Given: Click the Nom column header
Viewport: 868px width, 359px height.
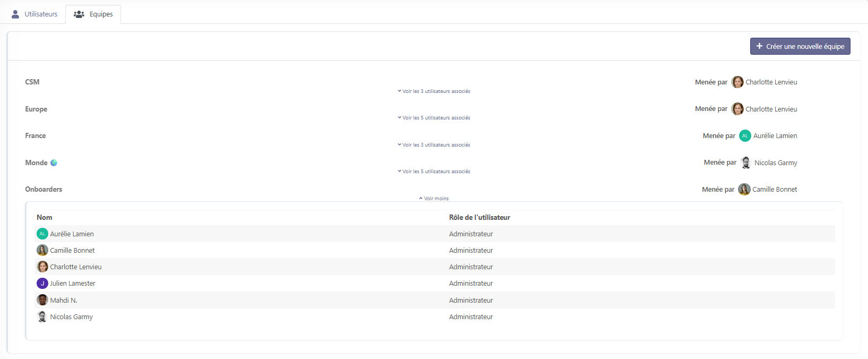Looking at the screenshot, I should tap(45, 217).
